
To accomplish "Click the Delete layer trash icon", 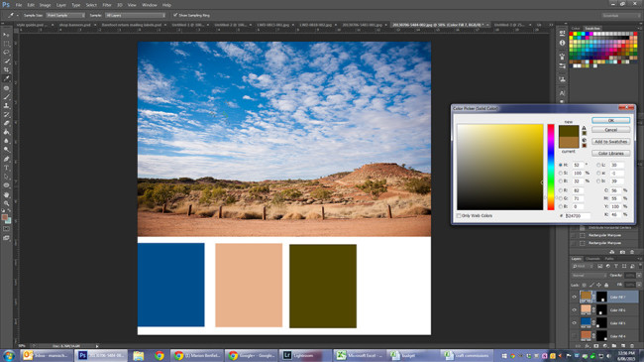I will pos(632,346).
